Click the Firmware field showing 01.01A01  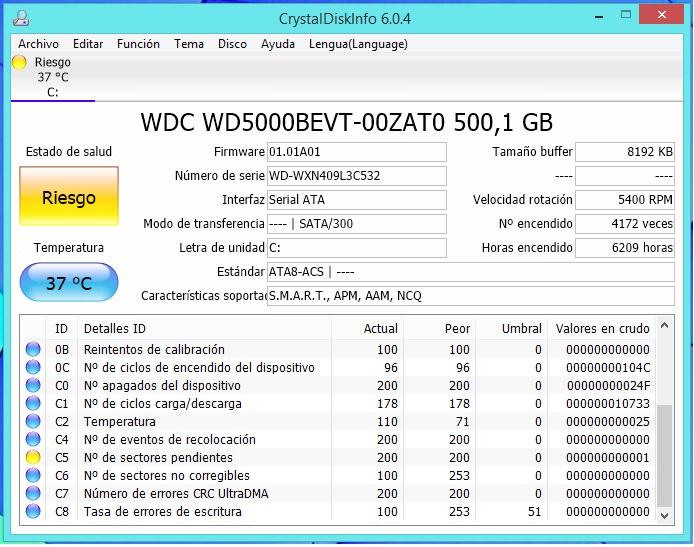[x=356, y=152]
